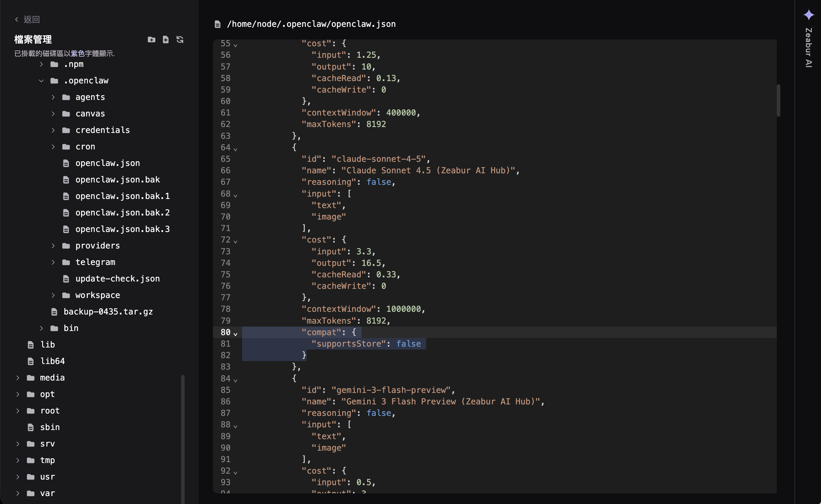Click the telegram folder icon
821x504 pixels.
pyautogui.click(x=66, y=262)
